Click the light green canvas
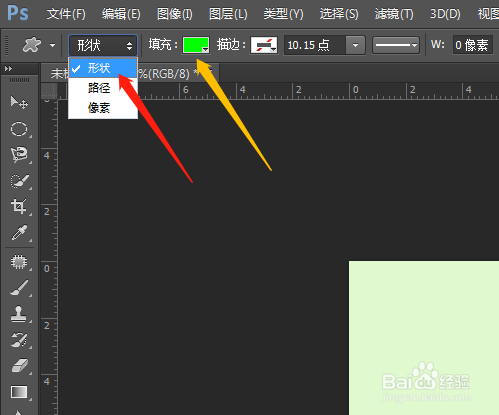The image size is (499, 415). [x=424, y=338]
